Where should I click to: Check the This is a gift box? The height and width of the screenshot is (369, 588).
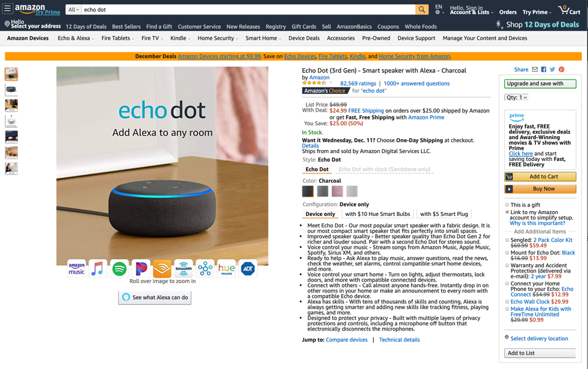coord(507,204)
